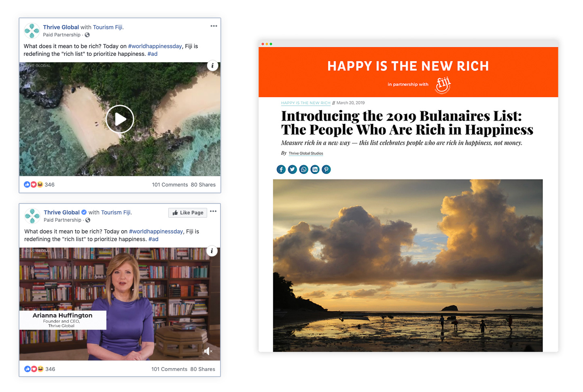
Task: Open Tourism Fiji link in first post
Action: pyautogui.click(x=108, y=27)
